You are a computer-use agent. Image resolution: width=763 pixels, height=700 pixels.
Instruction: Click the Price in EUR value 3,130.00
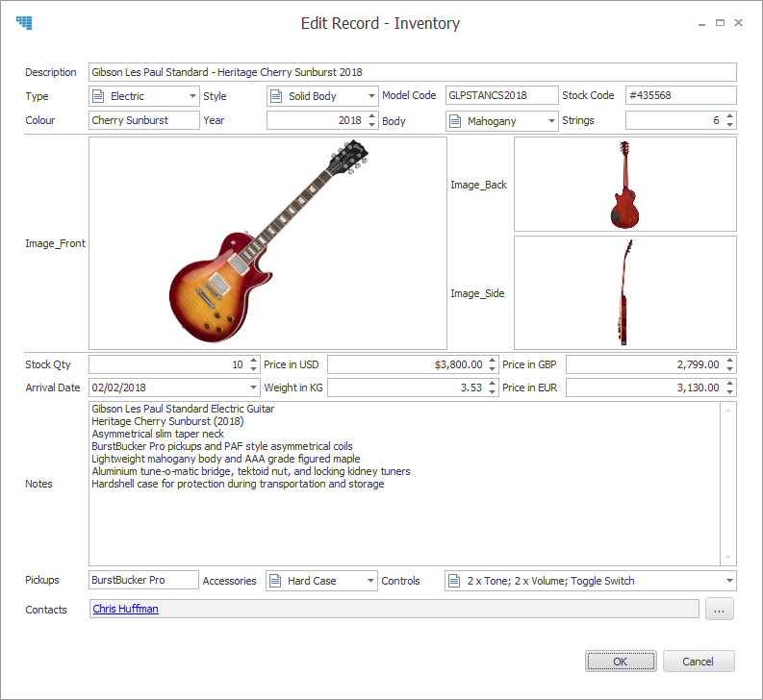(698, 387)
